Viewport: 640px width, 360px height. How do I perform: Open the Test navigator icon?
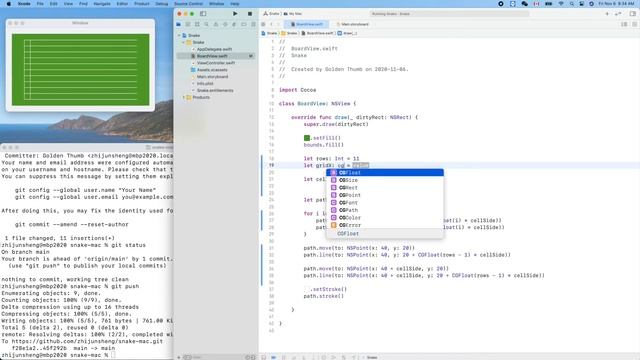click(x=225, y=24)
